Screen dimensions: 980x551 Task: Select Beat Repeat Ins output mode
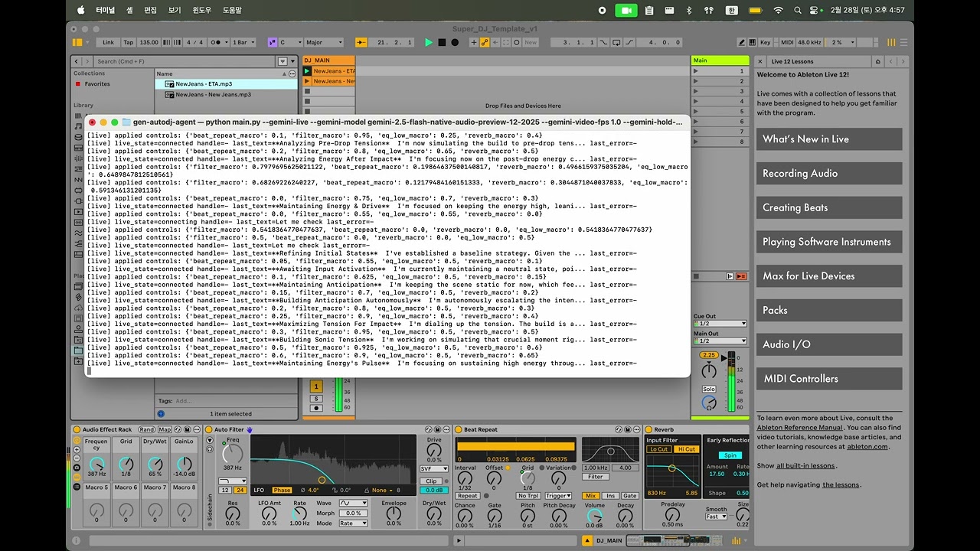click(610, 496)
